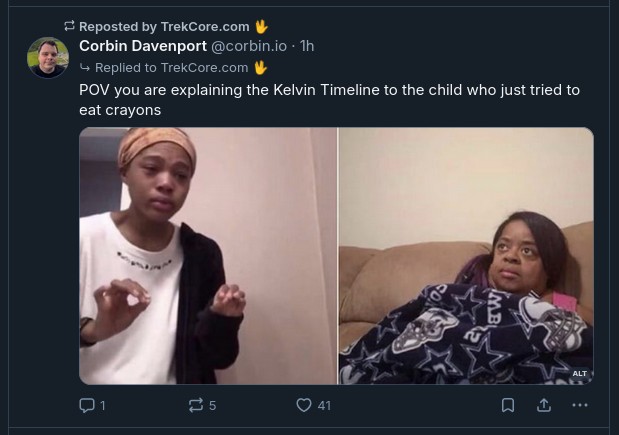
Task: Like the post with the heart icon
Action: 304,405
